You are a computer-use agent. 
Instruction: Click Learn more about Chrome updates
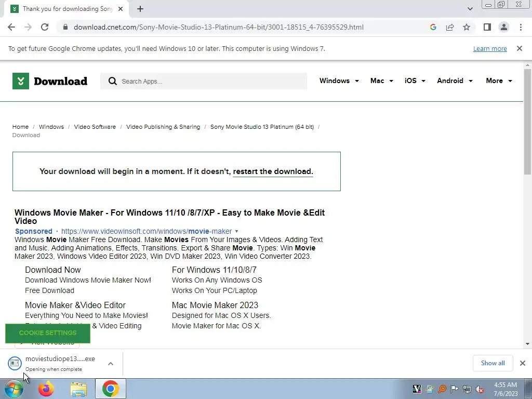[490, 48]
